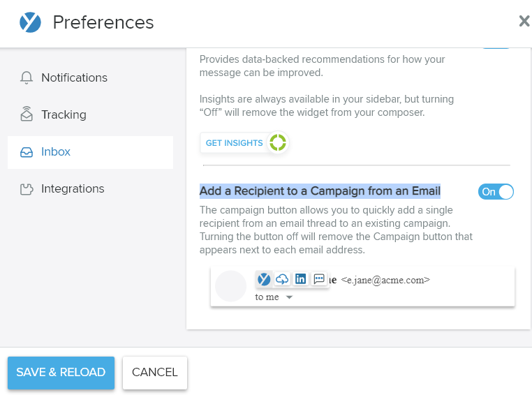Click the green insights circle indicator
The width and height of the screenshot is (532, 395).
(278, 142)
